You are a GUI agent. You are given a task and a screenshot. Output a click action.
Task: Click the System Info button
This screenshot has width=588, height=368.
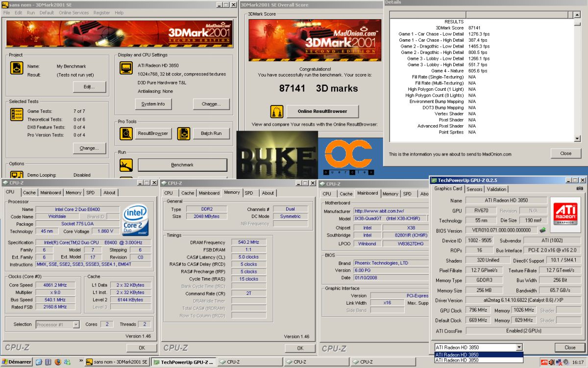coord(153,104)
